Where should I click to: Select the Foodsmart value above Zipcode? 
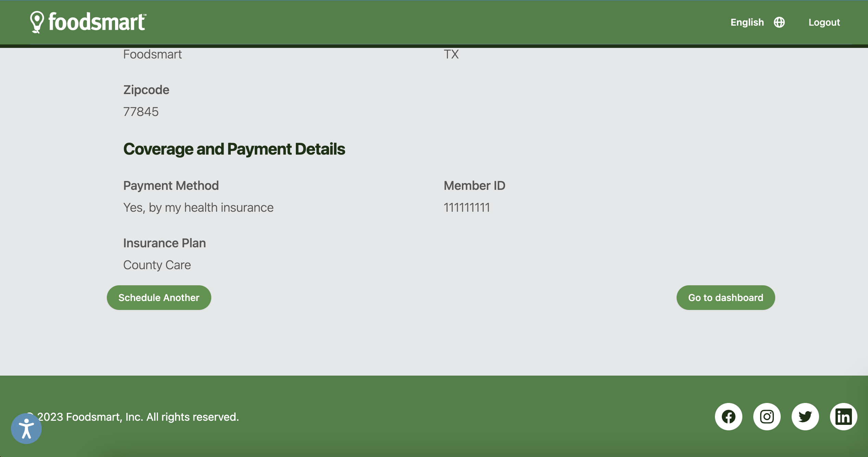[152, 54]
